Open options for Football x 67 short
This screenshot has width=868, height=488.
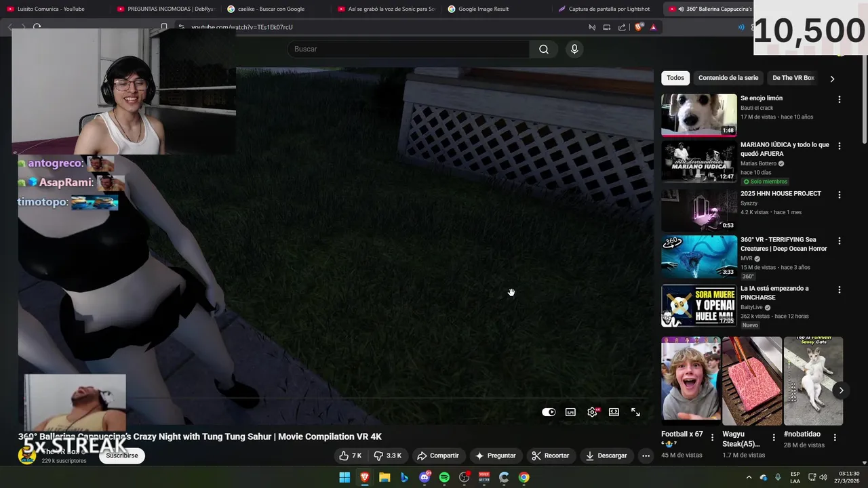point(712,438)
